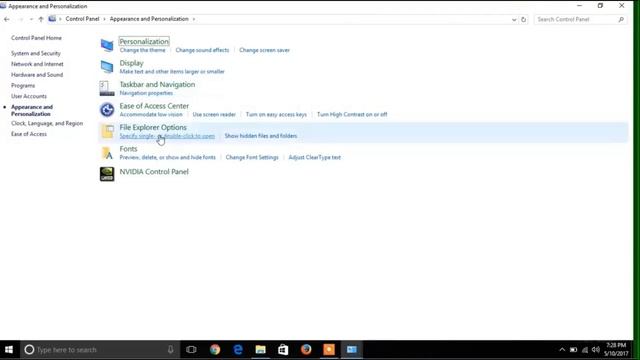Go to Network and Internet

pyautogui.click(x=37, y=64)
